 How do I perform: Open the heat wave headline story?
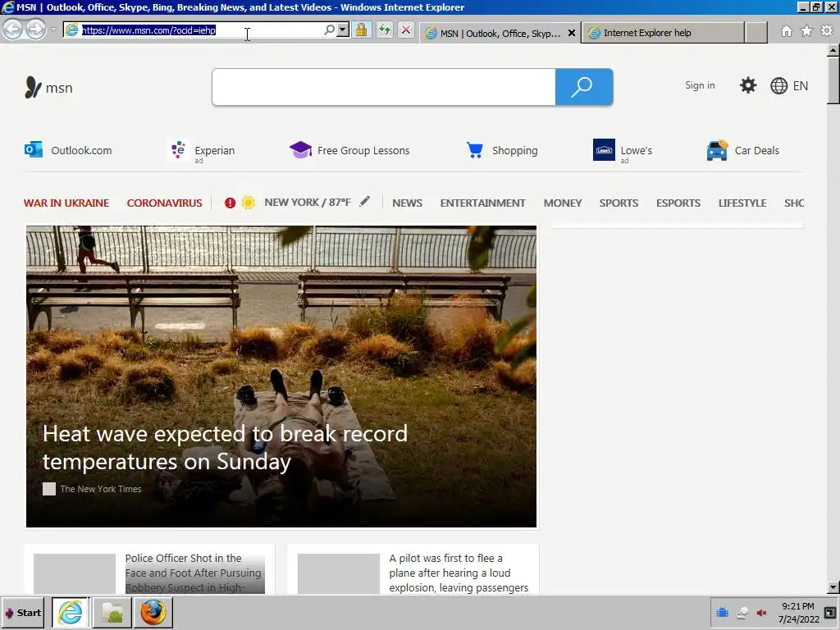[225, 447]
